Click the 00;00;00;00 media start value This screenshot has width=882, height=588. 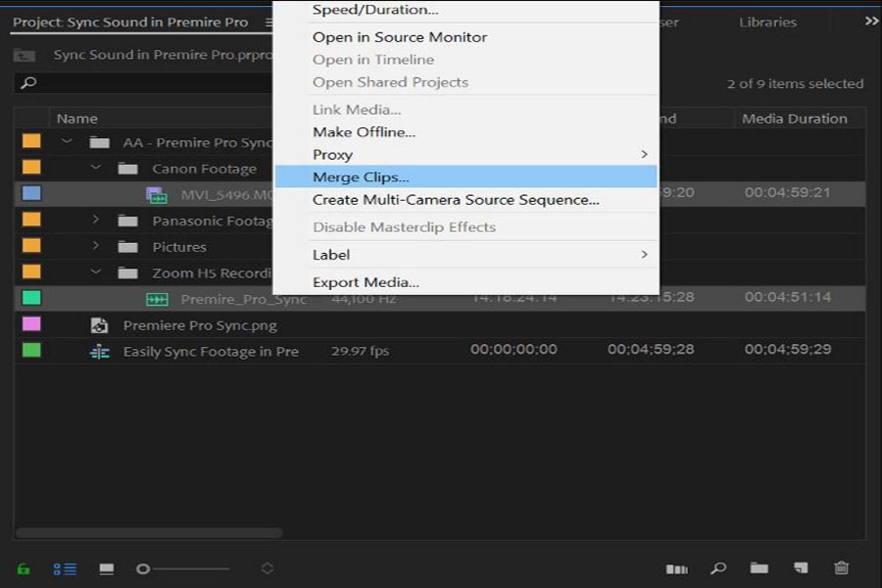click(514, 350)
